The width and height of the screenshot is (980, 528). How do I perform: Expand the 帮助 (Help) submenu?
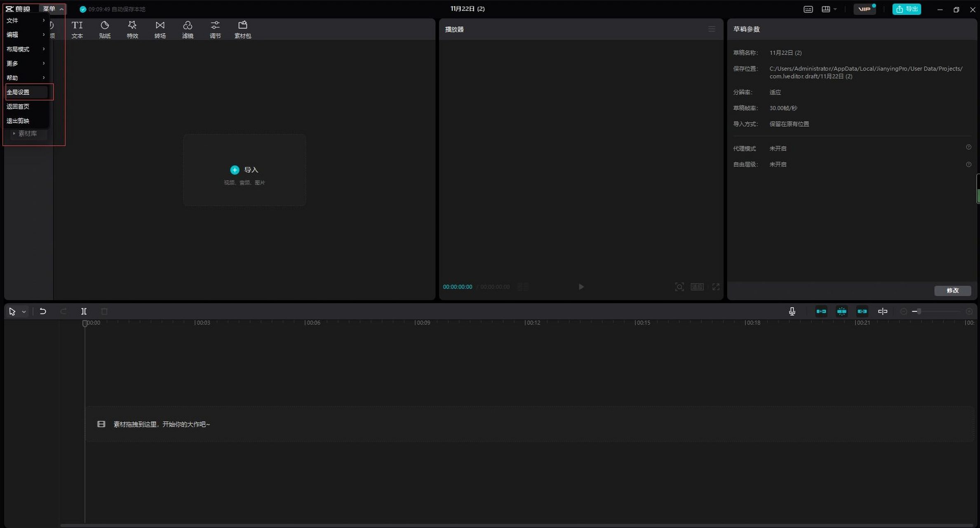click(26, 78)
